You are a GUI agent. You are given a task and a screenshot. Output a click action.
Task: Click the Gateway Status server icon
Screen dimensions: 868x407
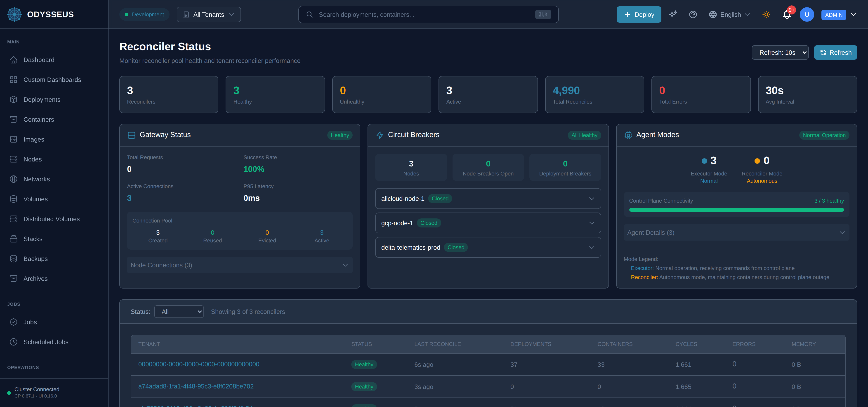(131, 135)
